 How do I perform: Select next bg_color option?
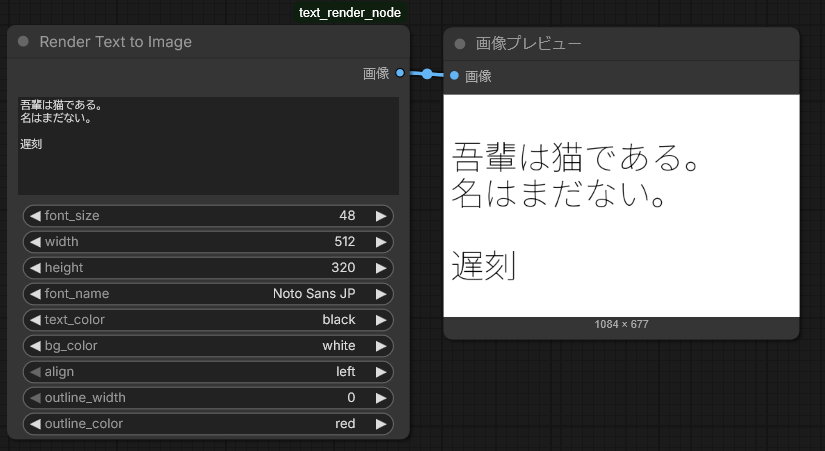pyautogui.click(x=381, y=346)
